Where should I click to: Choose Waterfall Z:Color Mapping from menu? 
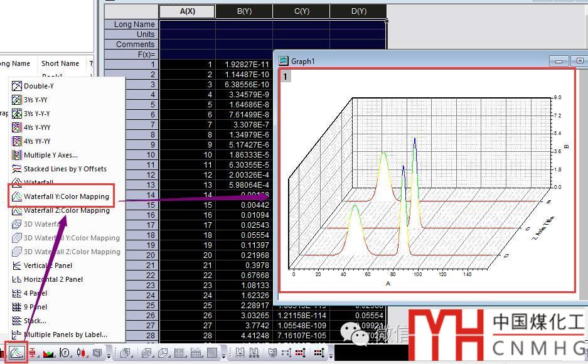tap(66, 210)
